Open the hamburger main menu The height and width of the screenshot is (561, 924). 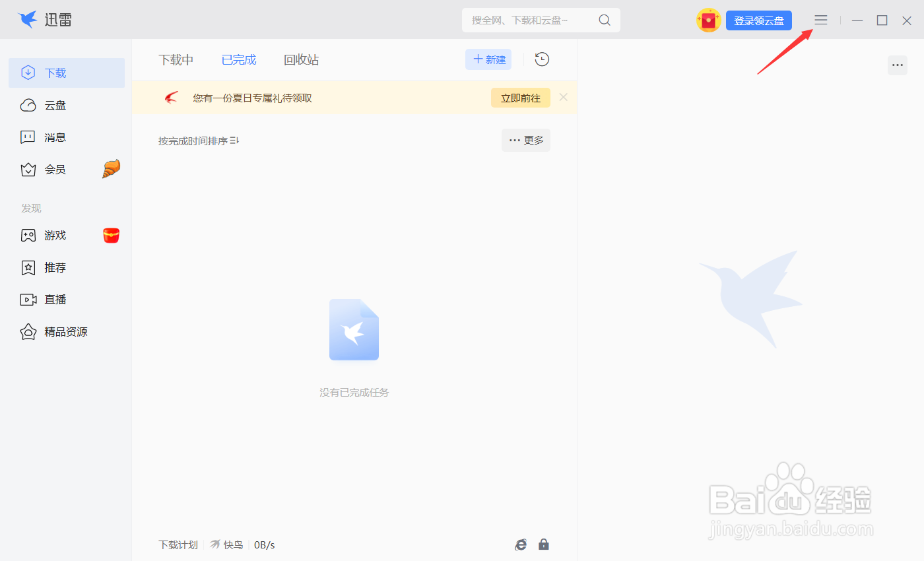pos(820,20)
